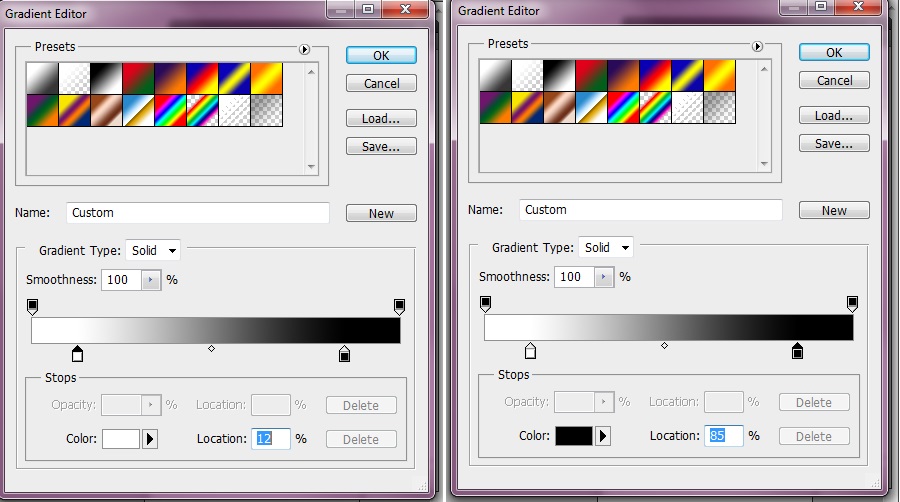Open the Presets flyout menu in left dialog

tap(303, 49)
